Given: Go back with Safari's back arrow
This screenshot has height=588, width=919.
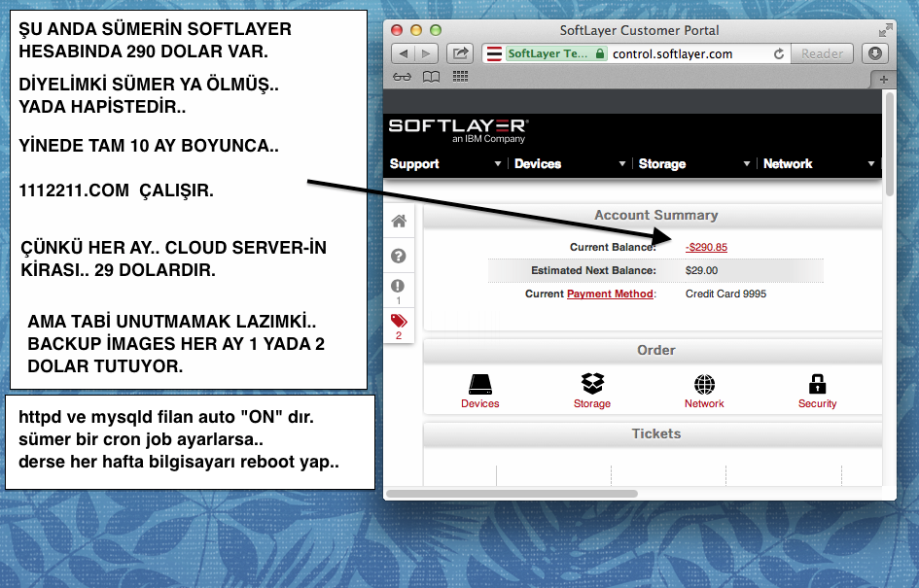Looking at the screenshot, I should point(404,53).
